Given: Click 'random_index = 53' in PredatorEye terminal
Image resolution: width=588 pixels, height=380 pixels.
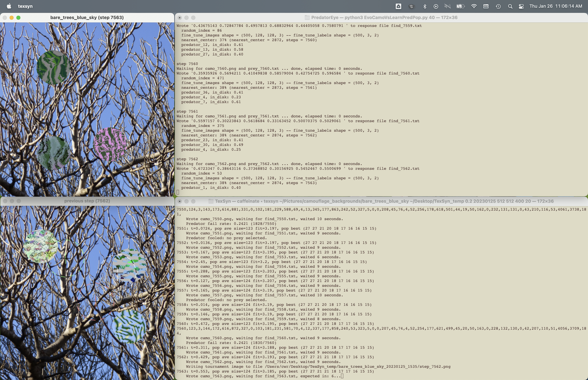Looking at the screenshot, I should [201, 173].
